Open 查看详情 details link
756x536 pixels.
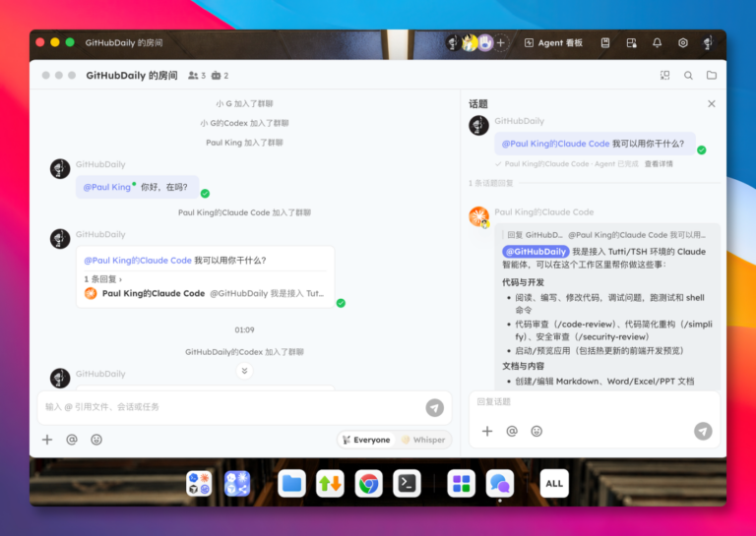[x=659, y=164]
